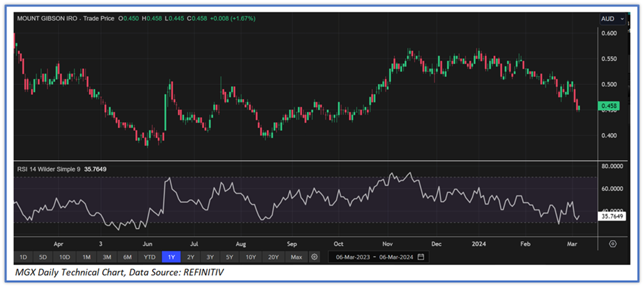This screenshot has height=287, width=644.
Task: Switch to YTD range
Action: 150,257
